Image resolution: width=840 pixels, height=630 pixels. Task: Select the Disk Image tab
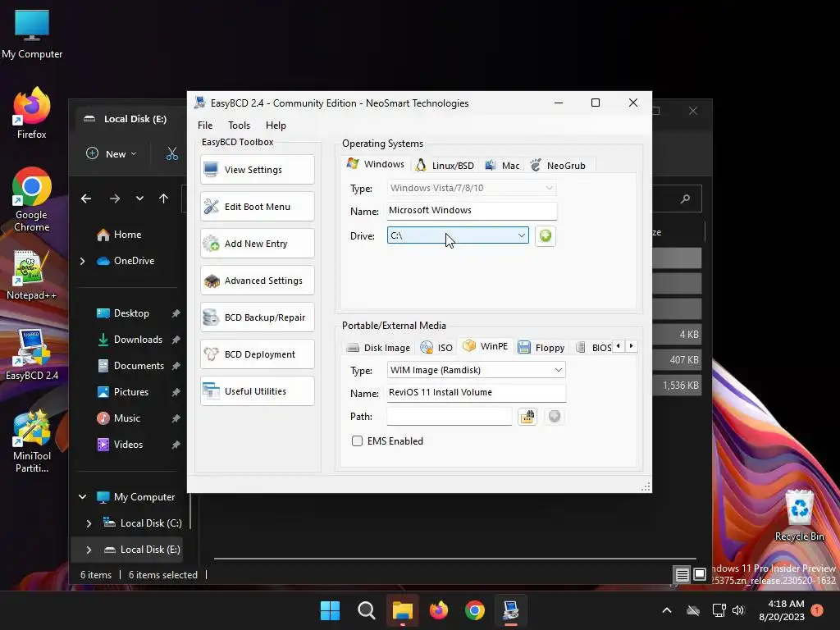pyautogui.click(x=378, y=348)
